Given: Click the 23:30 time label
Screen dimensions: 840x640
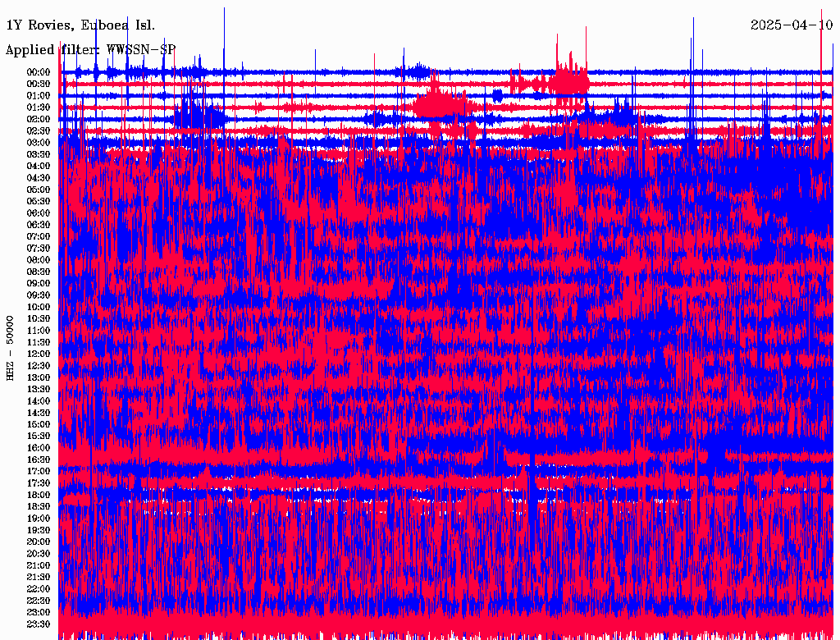Looking at the screenshot, I should click(x=39, y=624).
